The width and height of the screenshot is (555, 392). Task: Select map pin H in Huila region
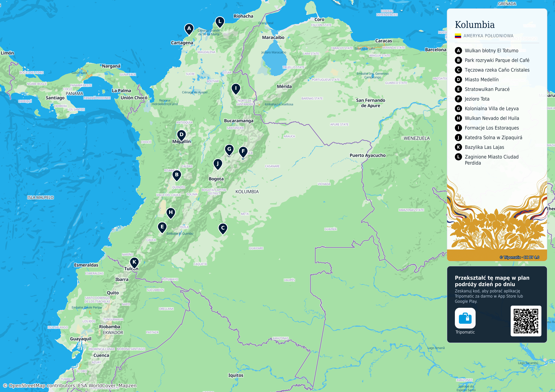[x=171, y=213]
